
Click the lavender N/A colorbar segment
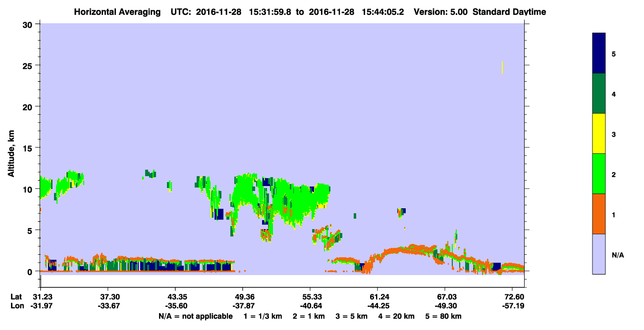(x=599, y=254)
